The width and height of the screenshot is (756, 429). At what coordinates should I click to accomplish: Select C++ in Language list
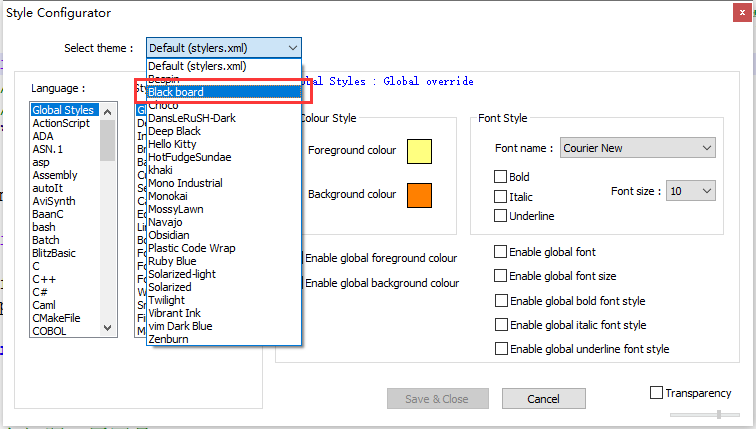click(65, 279)
